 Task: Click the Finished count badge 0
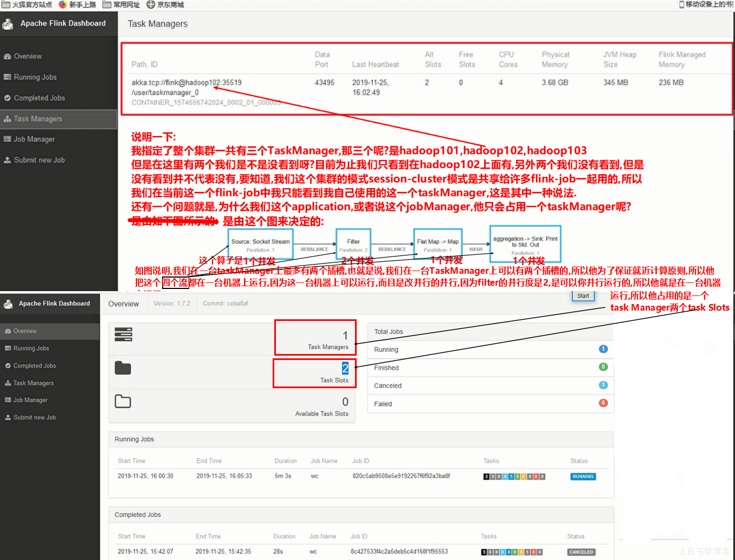pyautogui.click(x=603, y=367)
